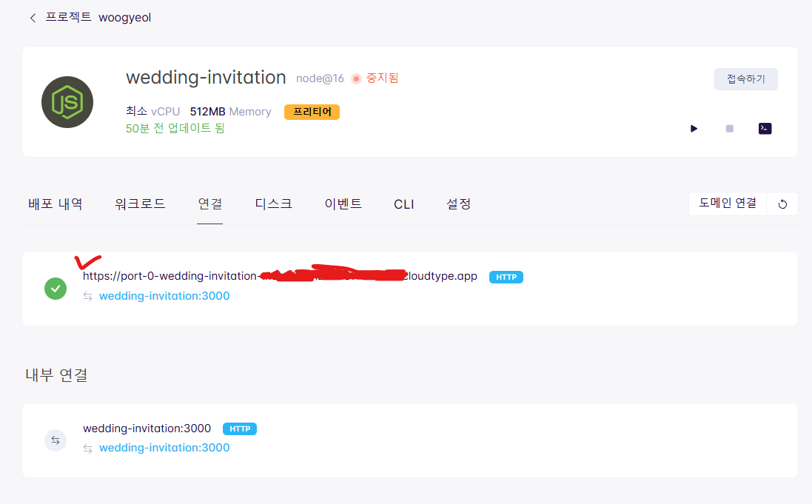Click the red stopped status dot
The height and width of the screenshot is (504, 812).
point(356,78)
